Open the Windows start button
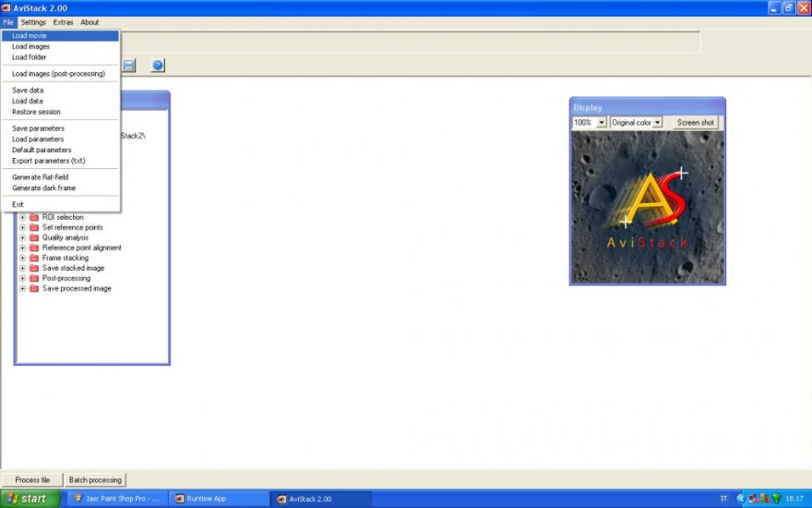 point(30,499)
